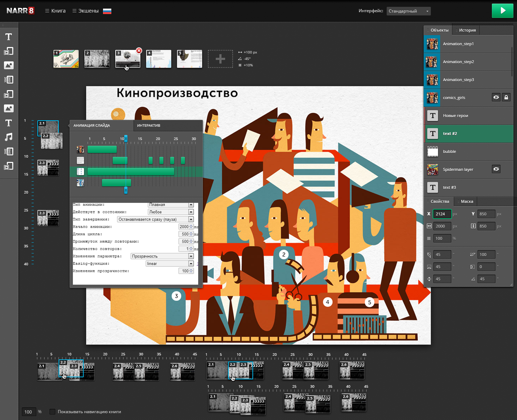Open the Тип анимации dropdown
The height and width of the screenshot is (420, 517).
pos(171,205)
